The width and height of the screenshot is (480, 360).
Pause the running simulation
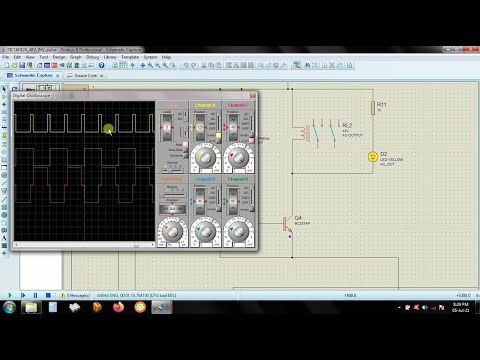35,295
